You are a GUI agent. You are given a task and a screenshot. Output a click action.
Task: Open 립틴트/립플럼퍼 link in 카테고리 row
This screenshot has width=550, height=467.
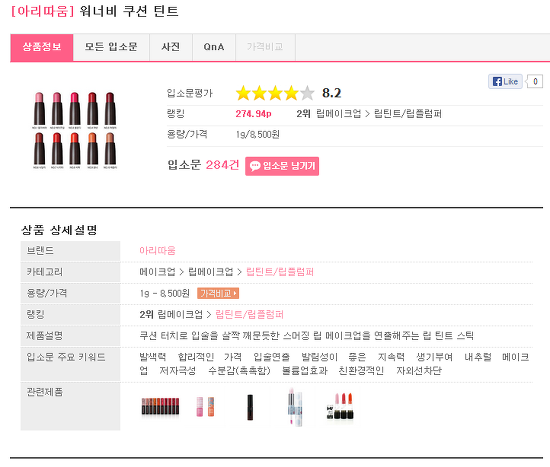point(280,272)
